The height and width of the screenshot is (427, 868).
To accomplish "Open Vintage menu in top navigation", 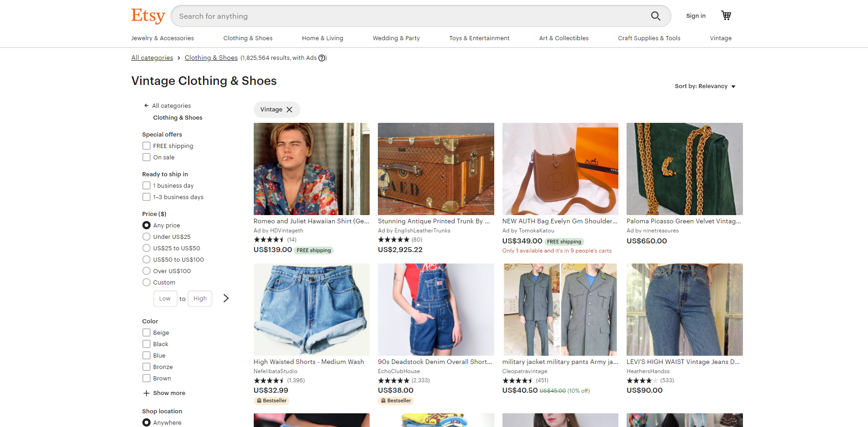I will pyautogui.click(x=721, y=38).
